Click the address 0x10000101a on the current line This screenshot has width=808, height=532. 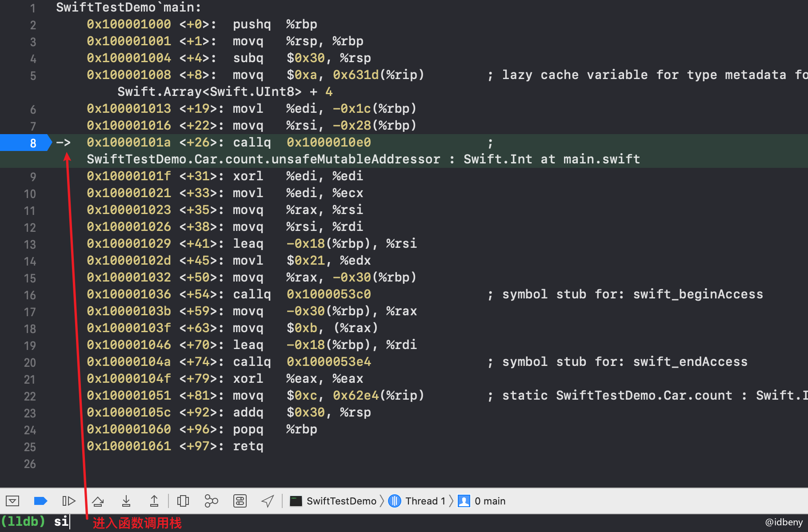pos(129,142)
